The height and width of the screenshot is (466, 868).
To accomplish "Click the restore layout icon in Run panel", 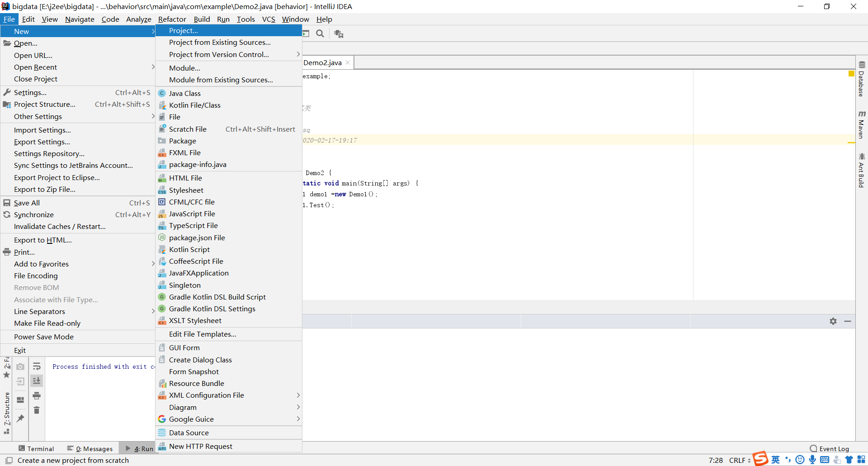I will (20, 400).
